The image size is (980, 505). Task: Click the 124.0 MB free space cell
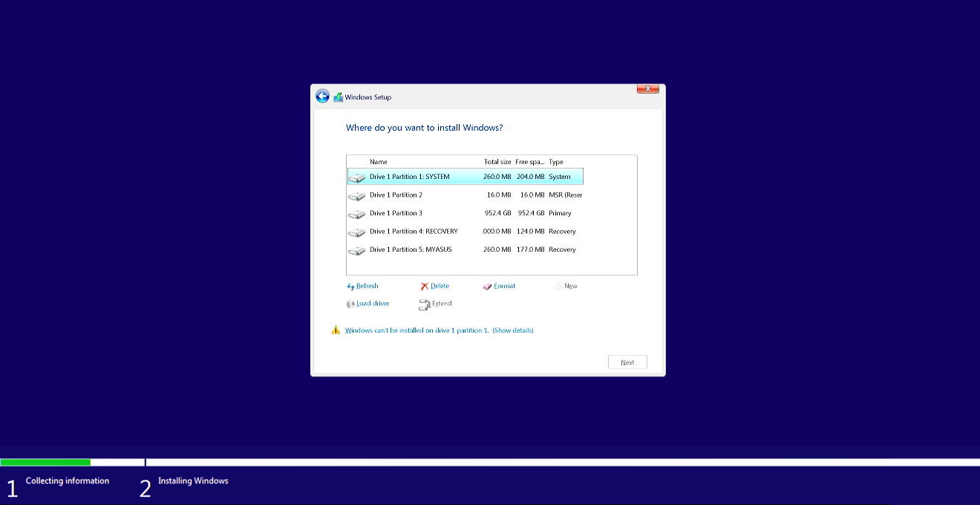click(x=531, y=232)
